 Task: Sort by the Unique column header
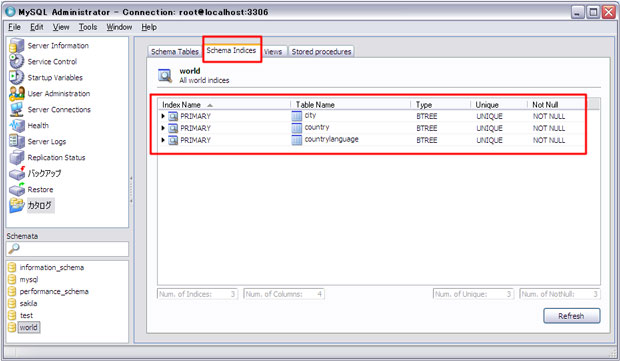(x=499, y=105)
